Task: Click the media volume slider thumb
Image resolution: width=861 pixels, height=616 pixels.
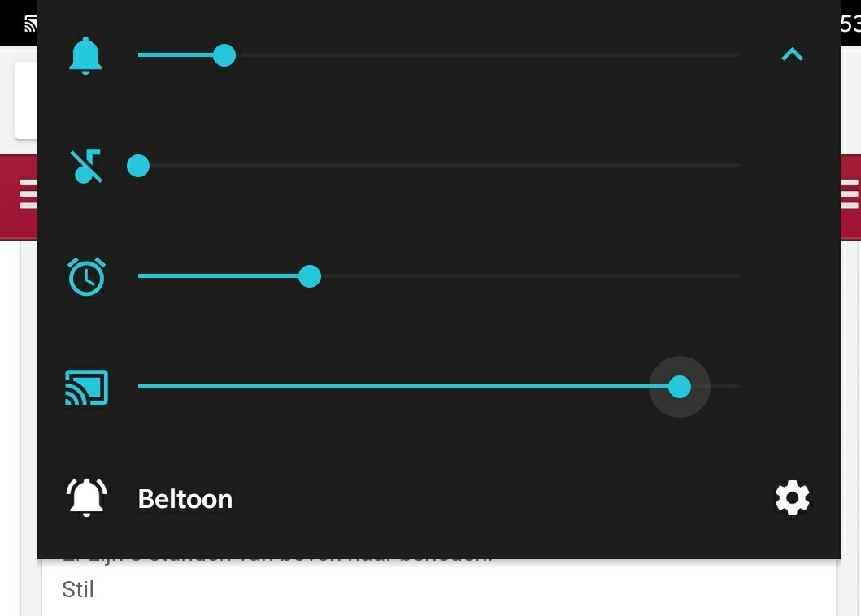Action: [x=138, y=166]
